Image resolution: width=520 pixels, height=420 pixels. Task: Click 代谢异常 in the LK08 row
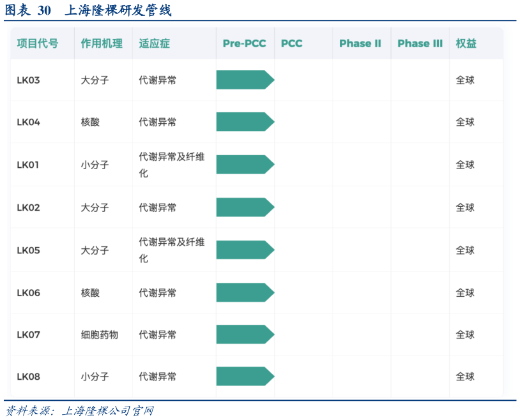pos(158,377)
